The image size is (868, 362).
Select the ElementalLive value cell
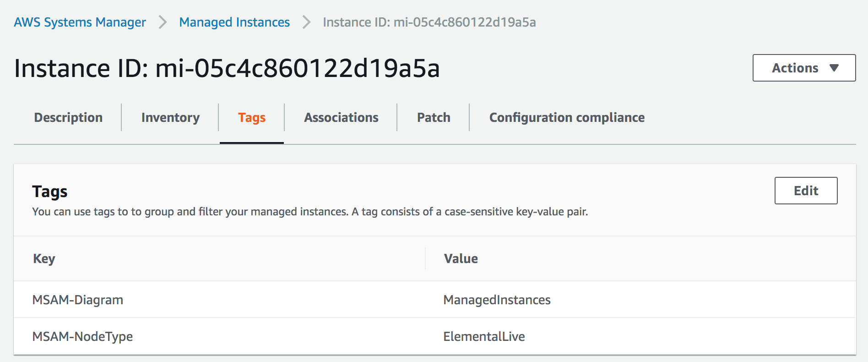coord(484,336)
